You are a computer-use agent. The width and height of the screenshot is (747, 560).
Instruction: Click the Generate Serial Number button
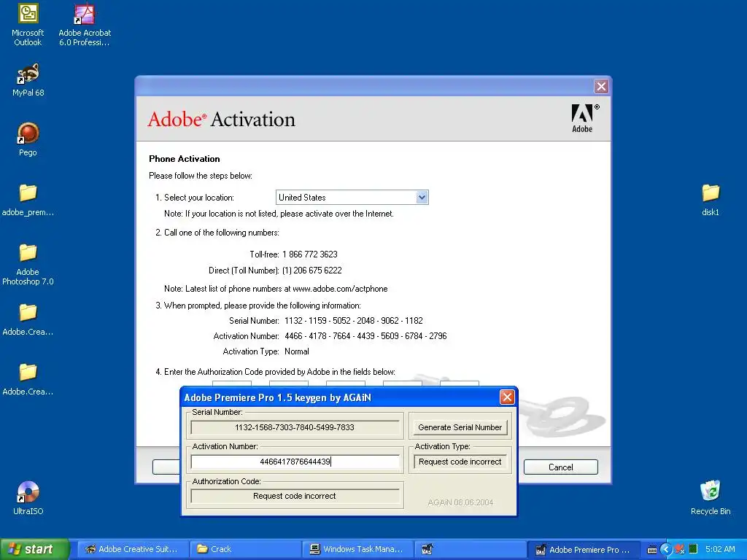point(460,427)
